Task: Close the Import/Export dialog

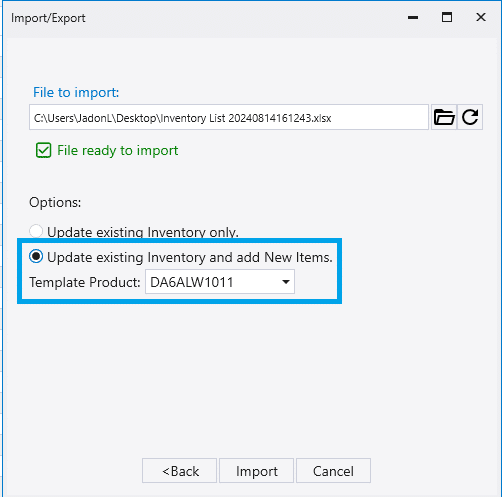Action: click(x=481, y=17)
